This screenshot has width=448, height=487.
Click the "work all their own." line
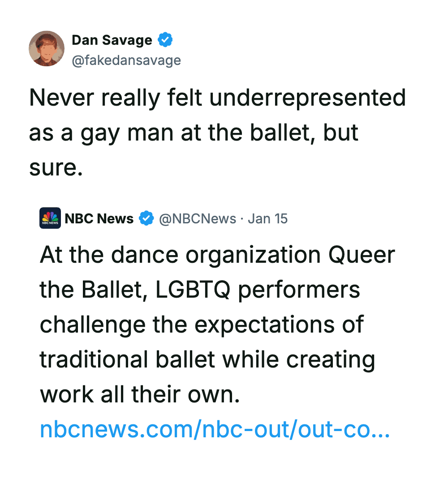click(140, 394)
